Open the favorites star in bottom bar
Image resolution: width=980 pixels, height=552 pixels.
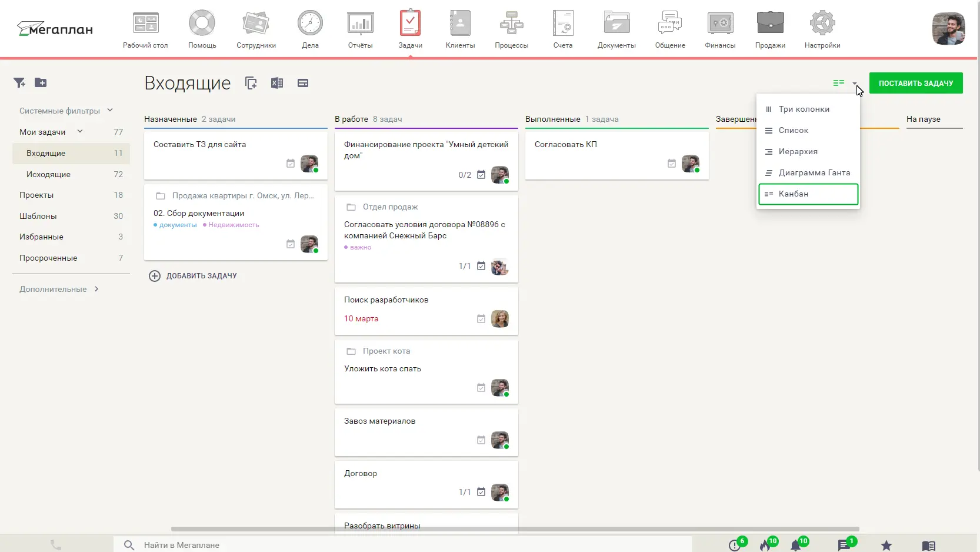click(x=886, y=546)
